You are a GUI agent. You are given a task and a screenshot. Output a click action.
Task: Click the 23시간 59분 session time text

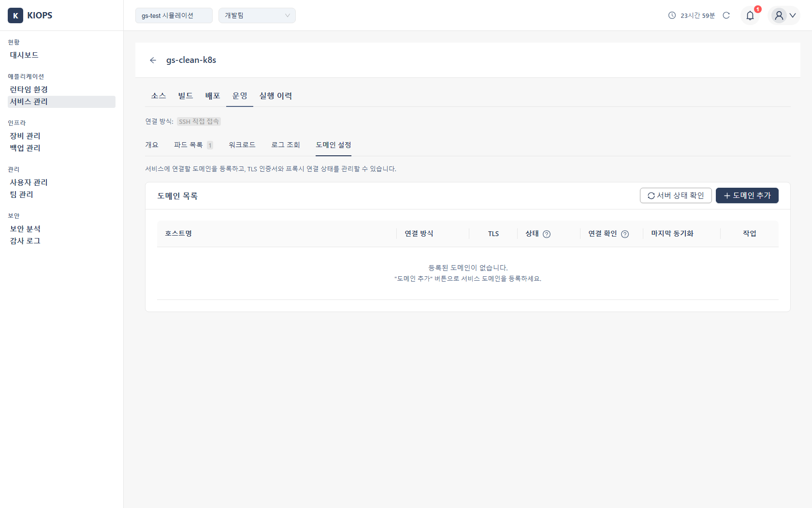[697, 15]
